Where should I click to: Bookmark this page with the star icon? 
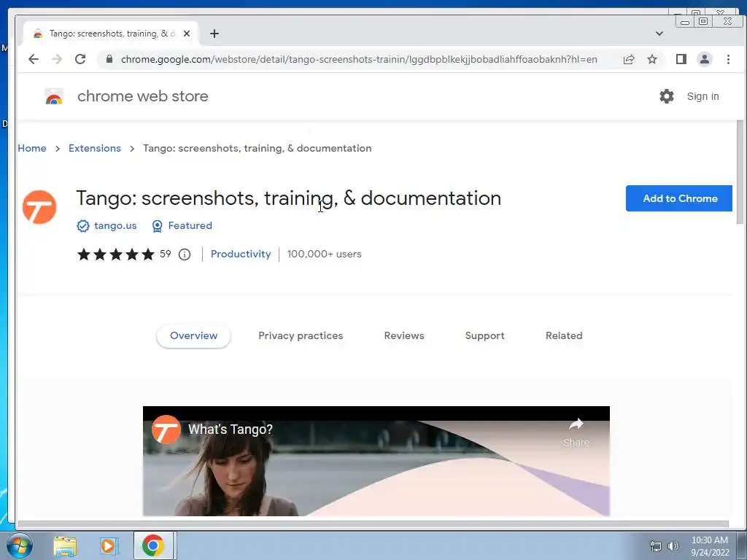click(652, 59)
